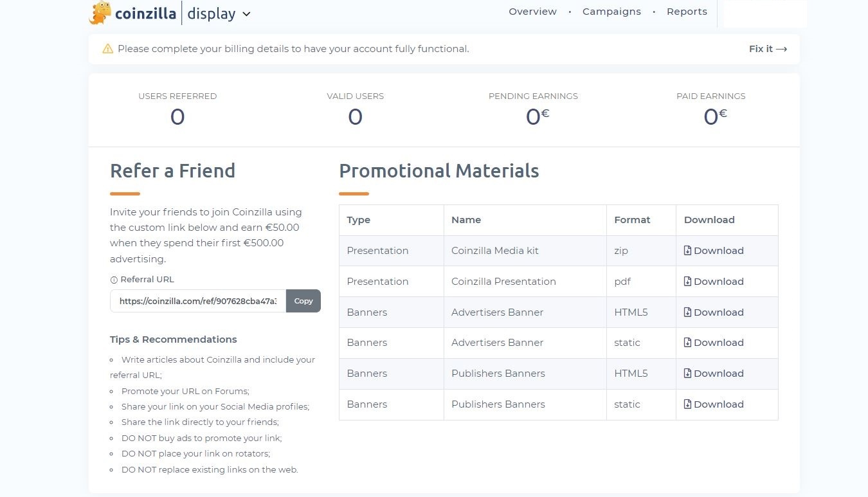868x497 pixels.
Task: Download the Coinzilla Media kit zip
Action: pyautogui.click(x=714, y=251)
